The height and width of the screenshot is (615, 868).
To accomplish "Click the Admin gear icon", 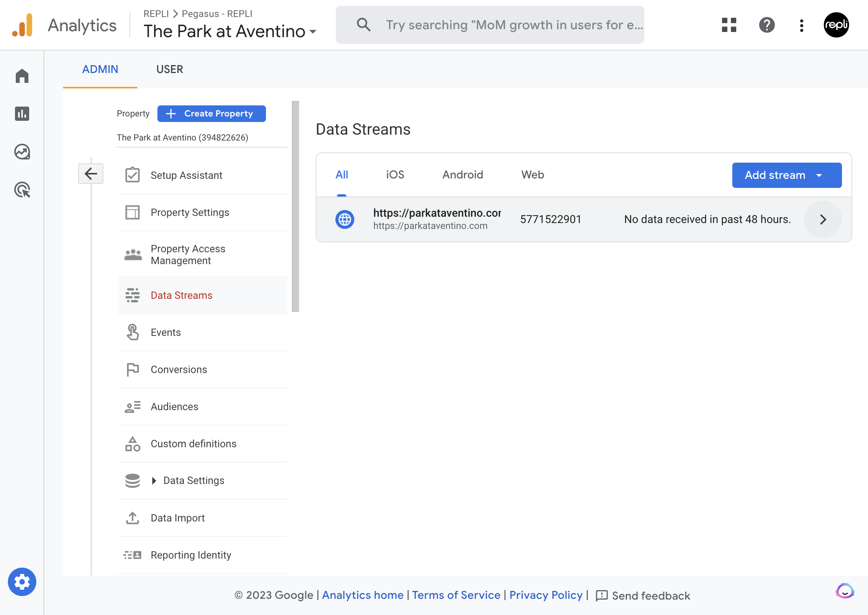I will coord(22,582).
